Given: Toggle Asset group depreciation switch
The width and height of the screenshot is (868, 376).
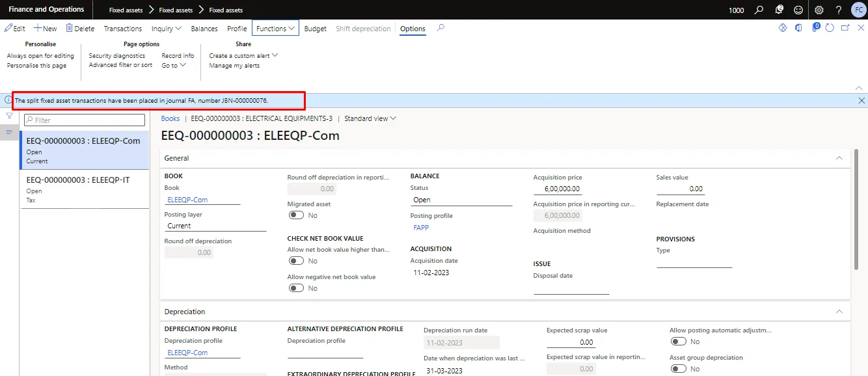Looking at the screenshot, I should 679,369.
